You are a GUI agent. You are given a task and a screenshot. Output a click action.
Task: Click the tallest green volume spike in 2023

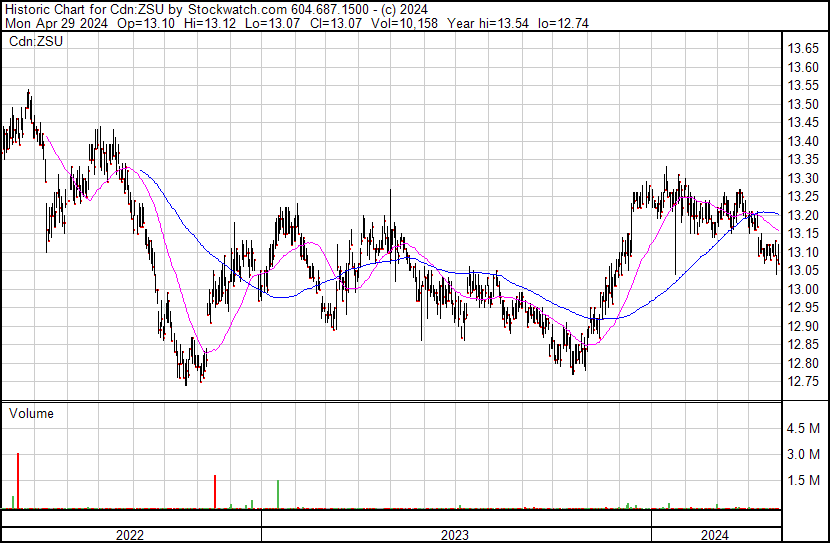277,494
